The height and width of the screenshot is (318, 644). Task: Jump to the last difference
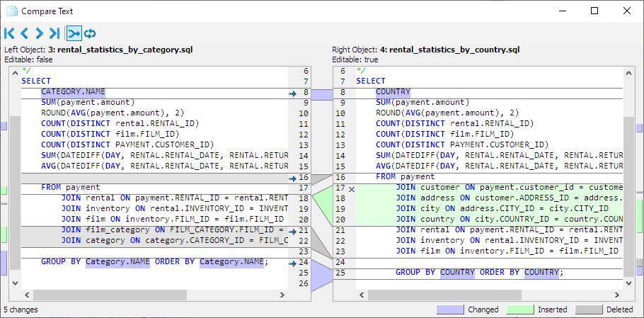pos(54,33)
